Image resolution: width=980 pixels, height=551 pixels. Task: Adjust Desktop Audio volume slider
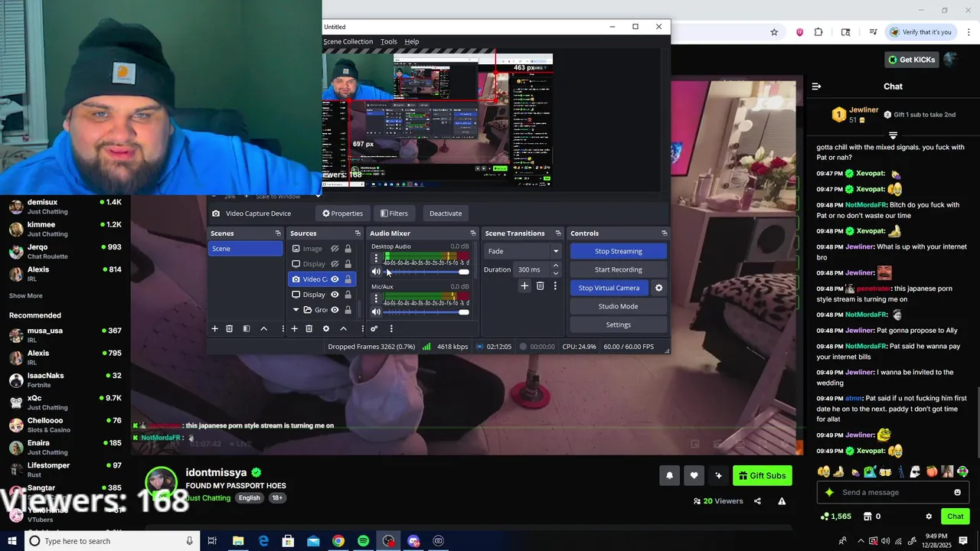click(x=426, y=272)
